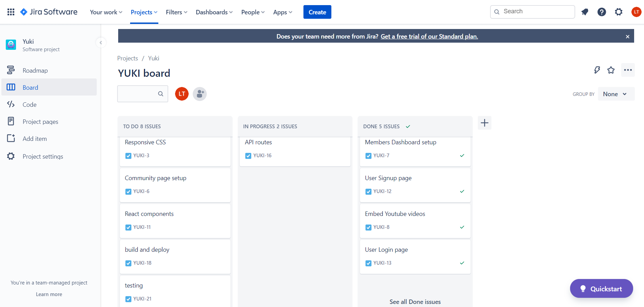Toggle the checkbox on YUKI-16 API routes card
This screenshot has height=307, width=644.
tap(248, 156)
